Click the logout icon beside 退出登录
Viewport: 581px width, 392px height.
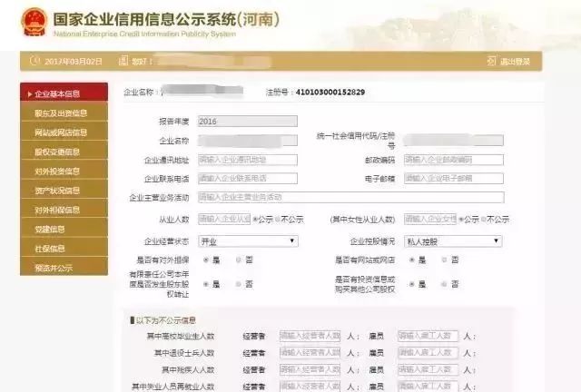point(492,62)
